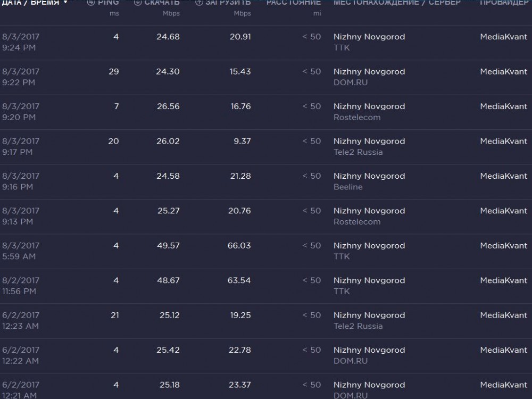The height and width of the screenshot is (399, 532).
Task: Select the Beeline server row entry
Action: (348, 187)
